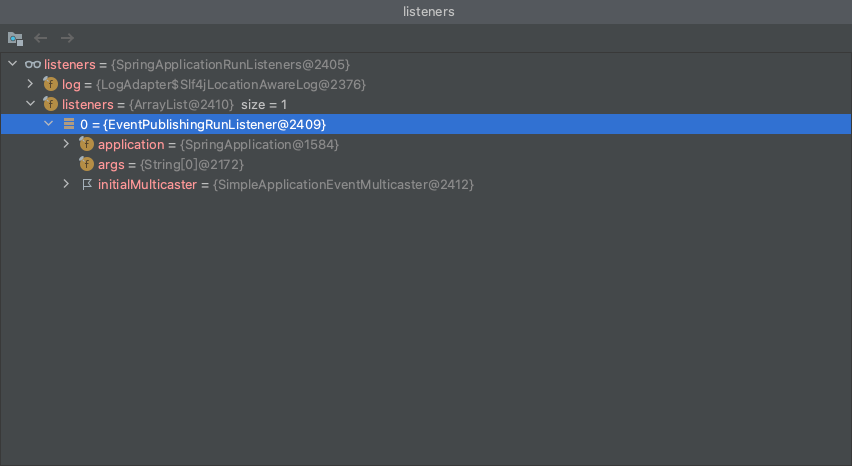Viewport: 852px width, 466px height.
Task: Collapse the ArrayList listeners node
Action: click(x=31, y=104)
